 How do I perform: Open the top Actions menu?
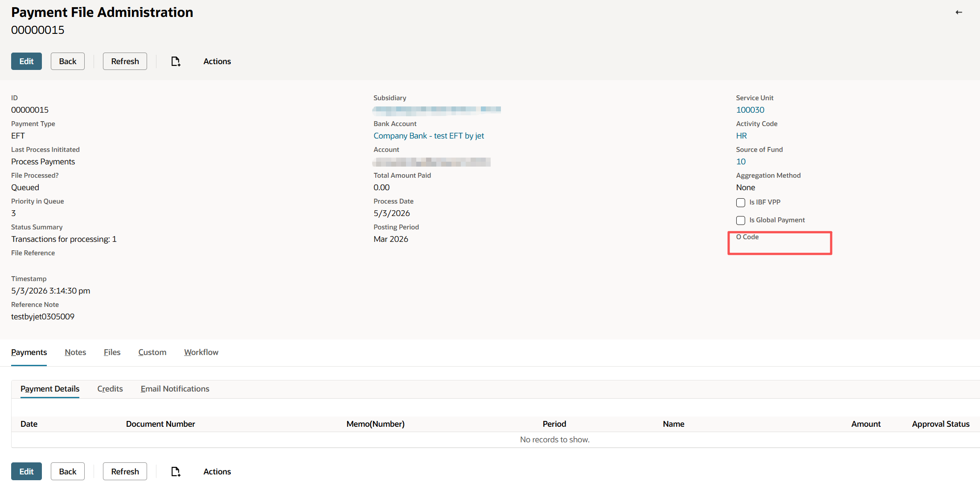(217, 61)
